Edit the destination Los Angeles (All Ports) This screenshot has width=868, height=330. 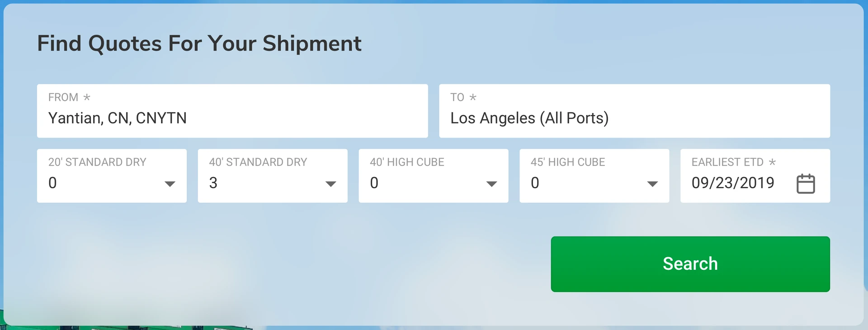click(x=529, y=118)
